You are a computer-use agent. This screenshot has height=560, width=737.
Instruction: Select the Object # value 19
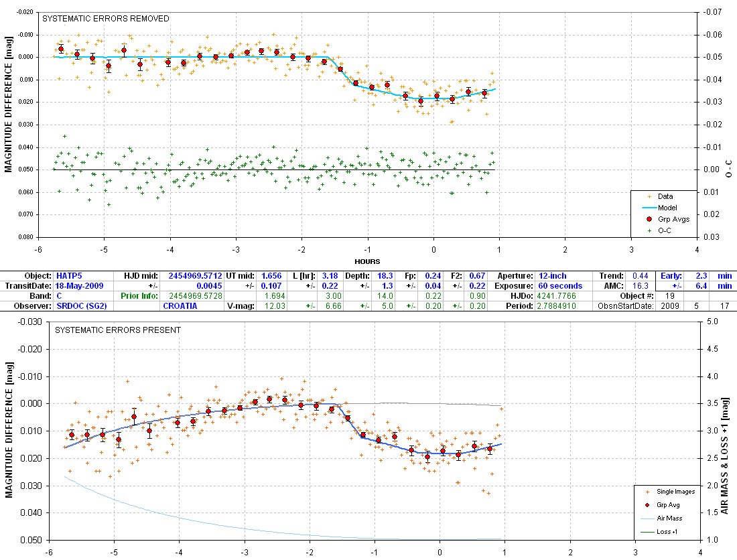[670, 296]
